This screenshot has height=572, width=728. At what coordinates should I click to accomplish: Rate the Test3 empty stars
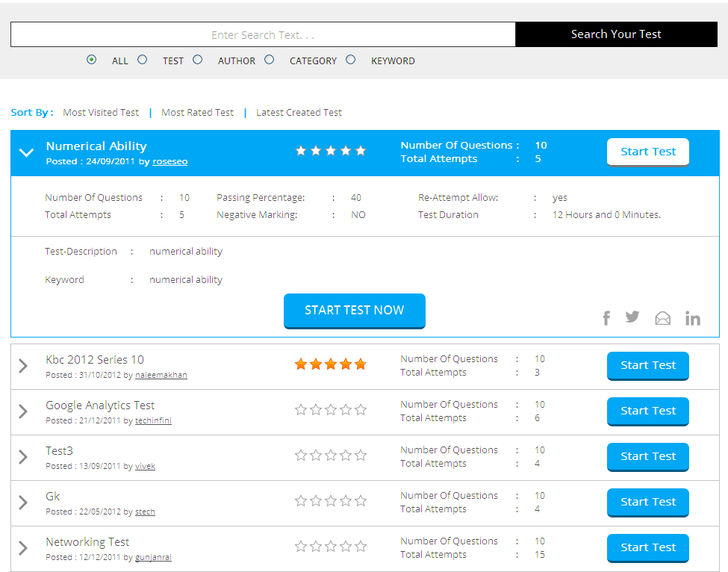click(x=331, y=456)
